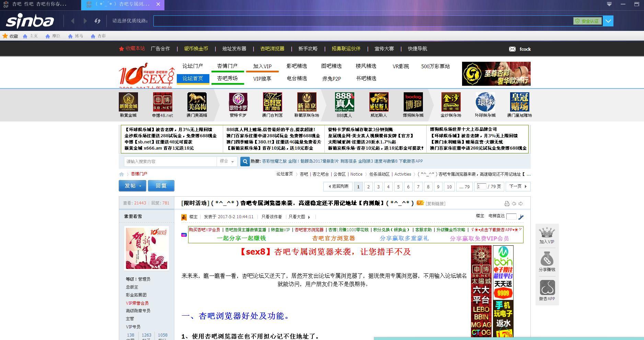Click the 分享赚钱 money bag icon
The height and width of the screenshot is (340, 644).
(547, 260)
